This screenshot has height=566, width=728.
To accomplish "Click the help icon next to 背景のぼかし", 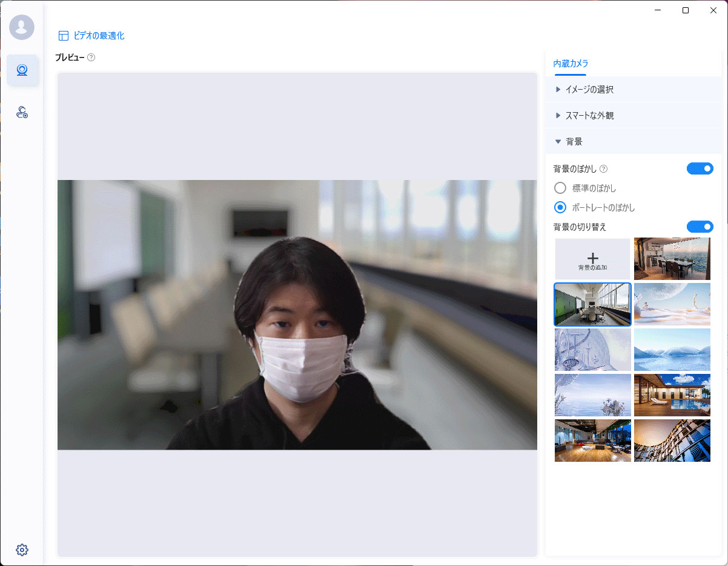I will coord(603,169).
